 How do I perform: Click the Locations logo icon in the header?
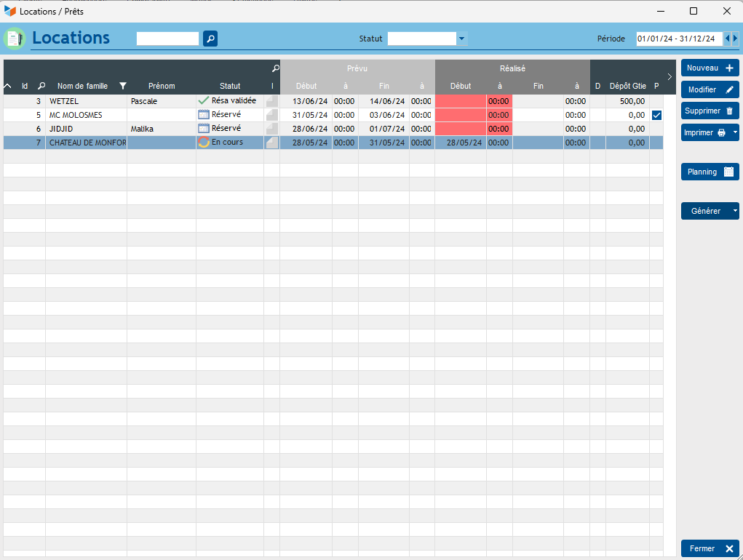15,39
